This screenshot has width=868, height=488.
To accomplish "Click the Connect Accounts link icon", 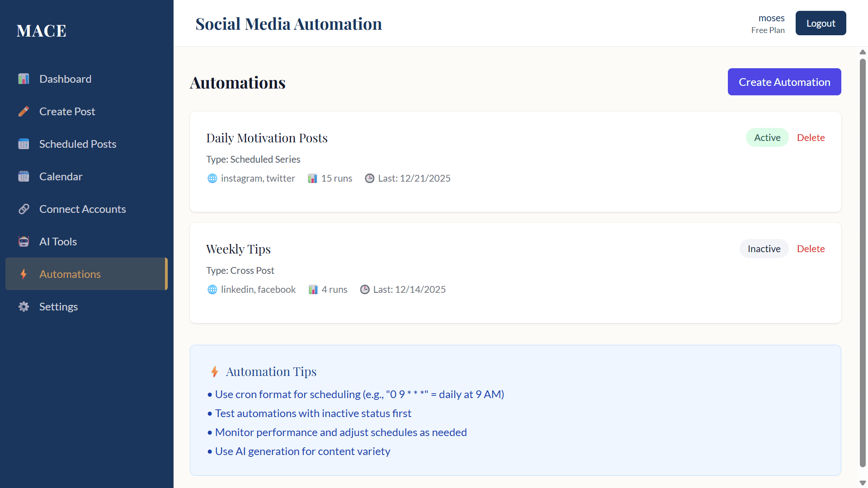I will point(24,209).
